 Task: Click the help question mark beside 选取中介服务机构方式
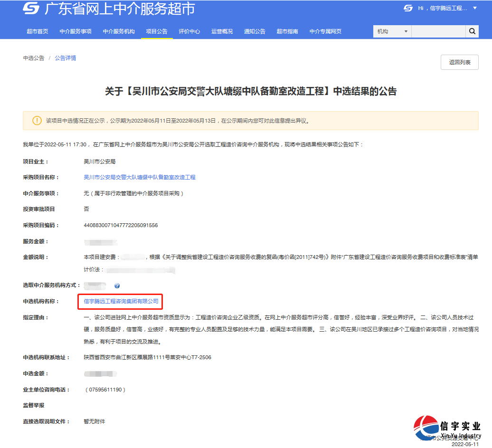pos(117,286)
